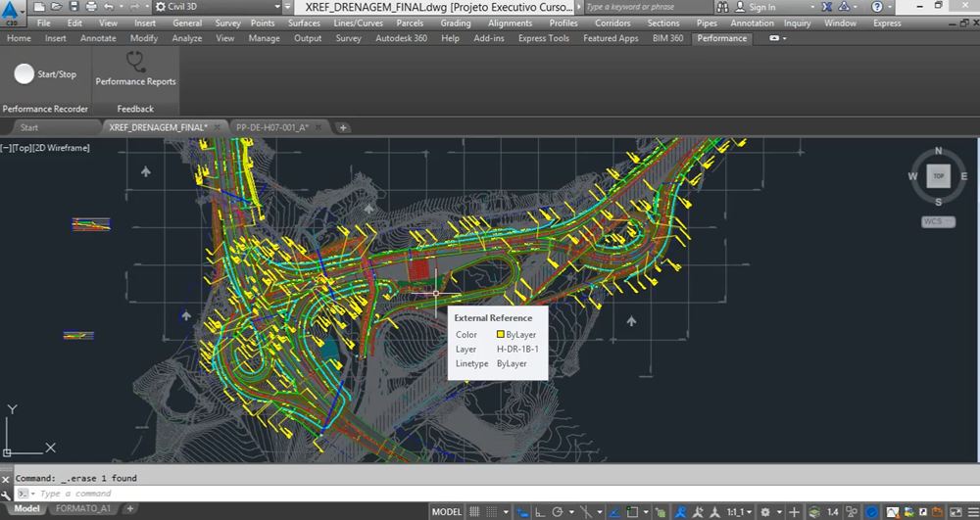Click the Clean Screen icon in status bar
980x520 pixels.
click(955, 512)
